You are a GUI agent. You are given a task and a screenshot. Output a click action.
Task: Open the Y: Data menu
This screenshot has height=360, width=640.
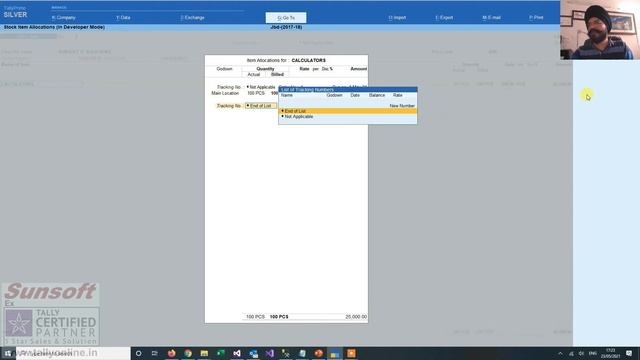coord(123,18)
